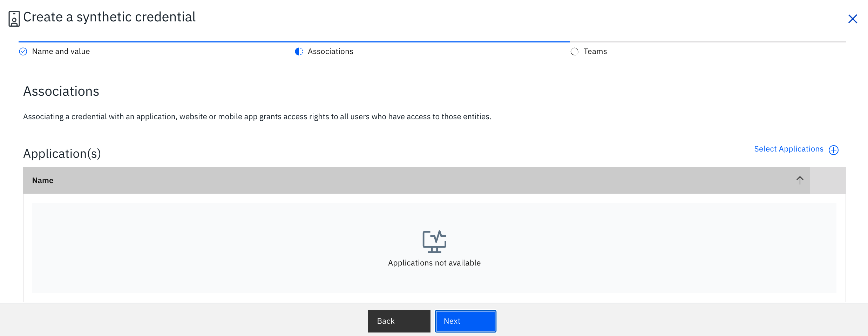Click the Name and value checkmark icon
The height and width of the screenshot is (336, 868).
(23, 52)
